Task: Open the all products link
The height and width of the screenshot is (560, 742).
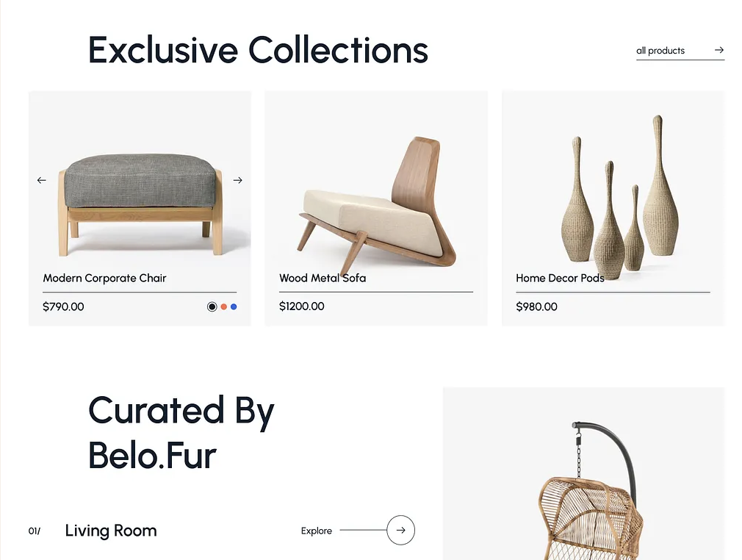Action: [x=660, y=51]
